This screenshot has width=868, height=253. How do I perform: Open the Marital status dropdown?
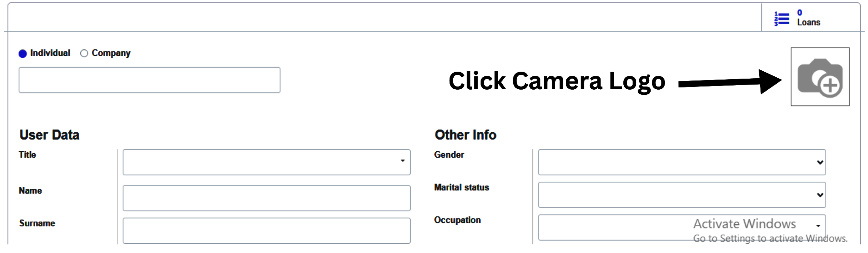coord(681,195)
